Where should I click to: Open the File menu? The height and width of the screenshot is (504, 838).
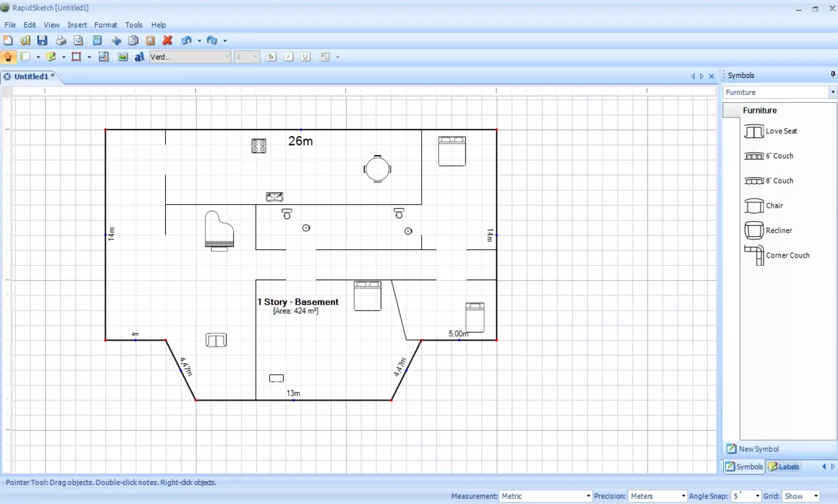(x=10, y=25)
